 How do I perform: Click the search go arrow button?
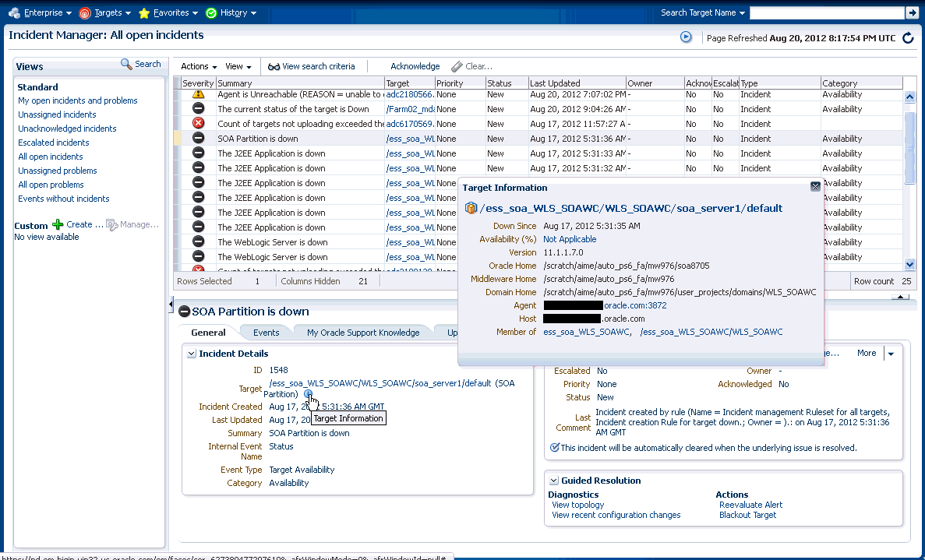click(x=912, y=12)
